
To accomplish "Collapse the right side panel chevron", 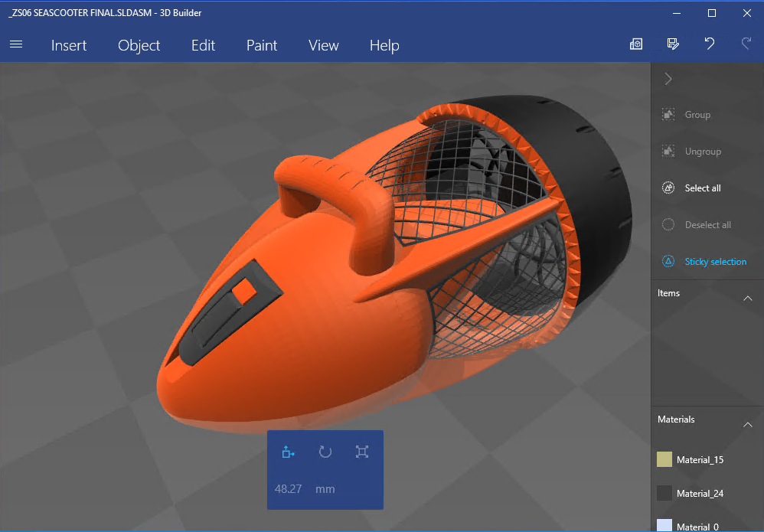I will point(668,79).
